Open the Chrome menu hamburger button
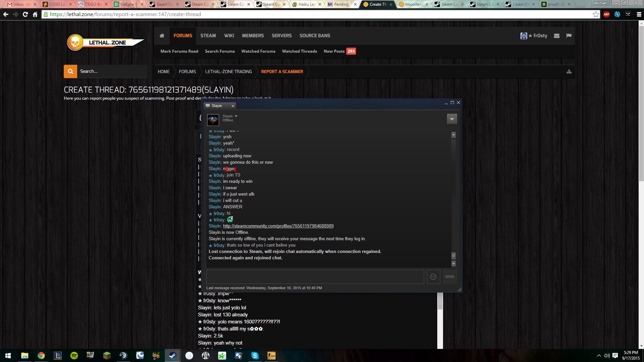The image size is (644, 362). click(x=639, y=14)
